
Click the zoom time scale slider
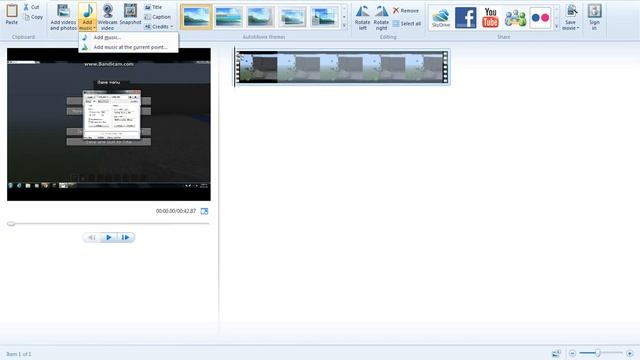tap(598, 353)
